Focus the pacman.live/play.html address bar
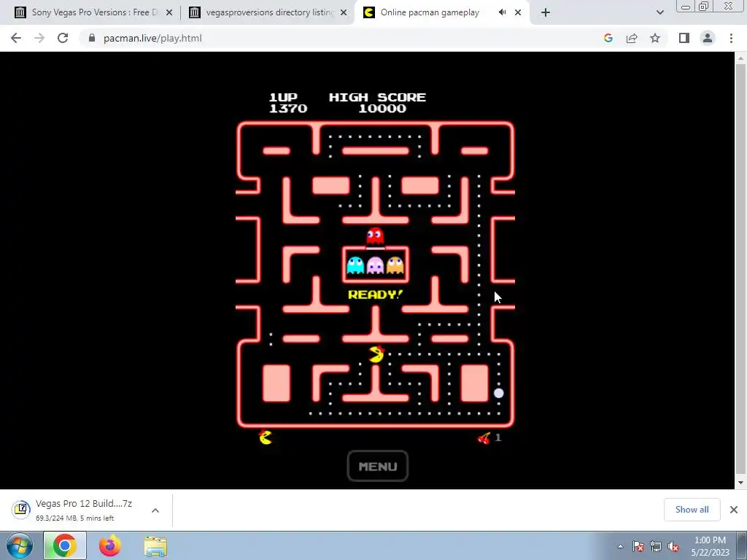747x560 pixels. click(152, 38)
